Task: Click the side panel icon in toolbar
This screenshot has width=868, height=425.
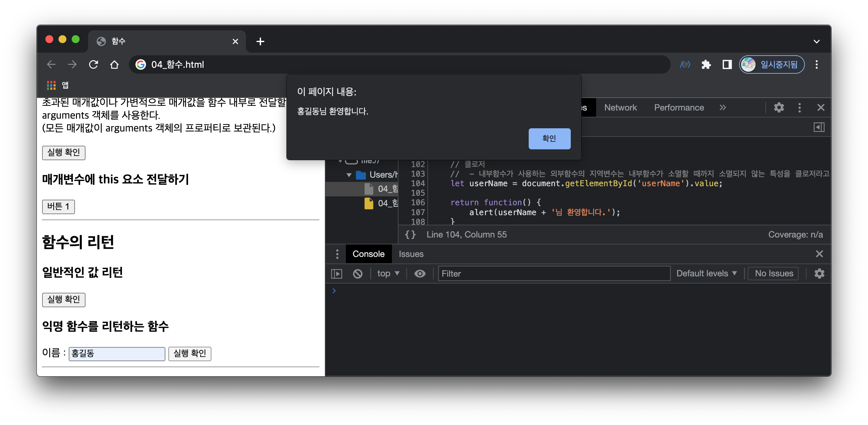Action: (x=727, y=64)
